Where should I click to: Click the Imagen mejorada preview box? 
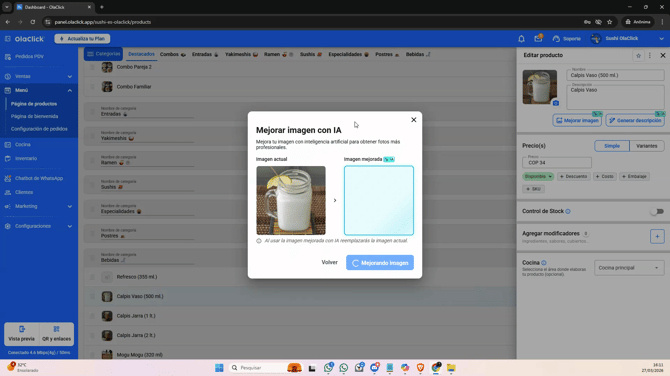(379, 200)
